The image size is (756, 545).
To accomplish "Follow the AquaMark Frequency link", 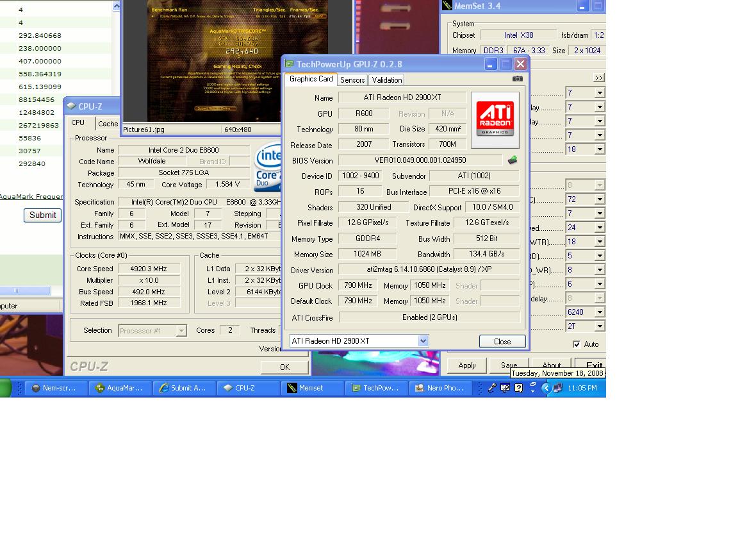I will coord(31,196).
